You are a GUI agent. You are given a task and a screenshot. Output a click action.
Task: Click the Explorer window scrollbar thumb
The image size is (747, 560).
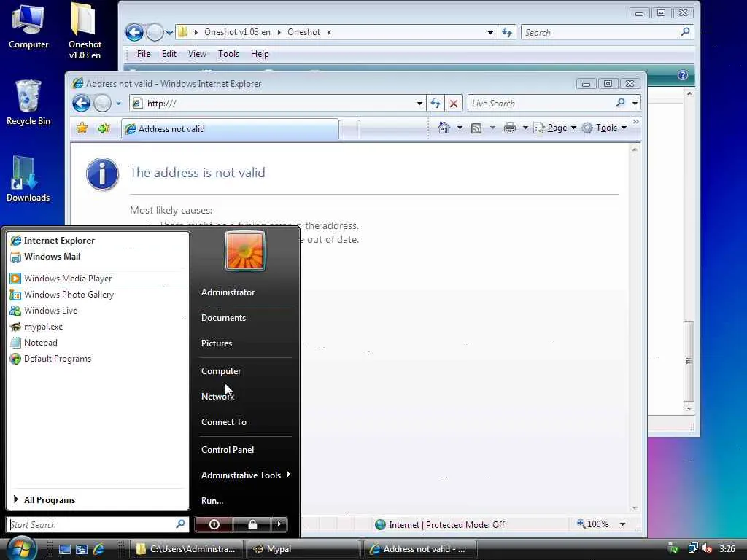[x=689, y=360]
